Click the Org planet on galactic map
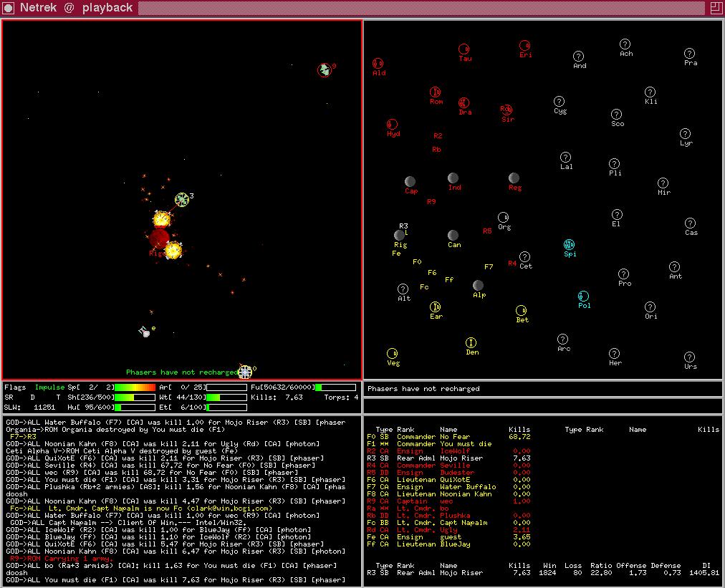Screen dimensions: 725x588 [503, 217]
